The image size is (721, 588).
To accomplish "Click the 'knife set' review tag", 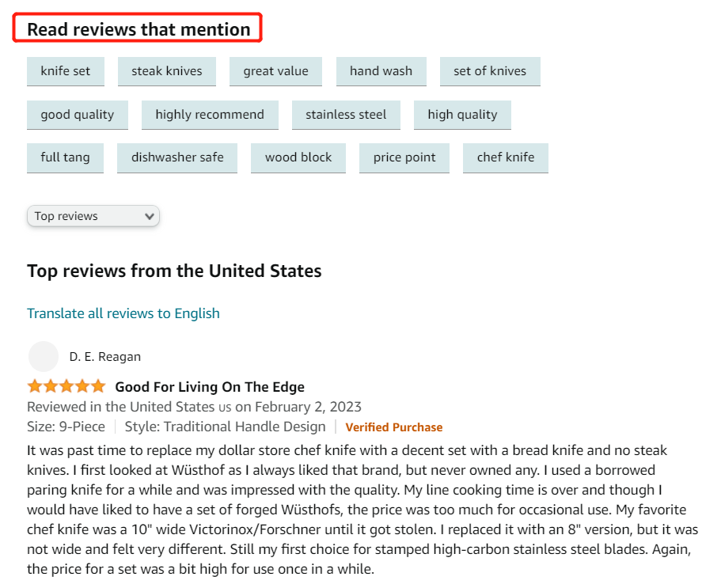I will pos(66,71).
